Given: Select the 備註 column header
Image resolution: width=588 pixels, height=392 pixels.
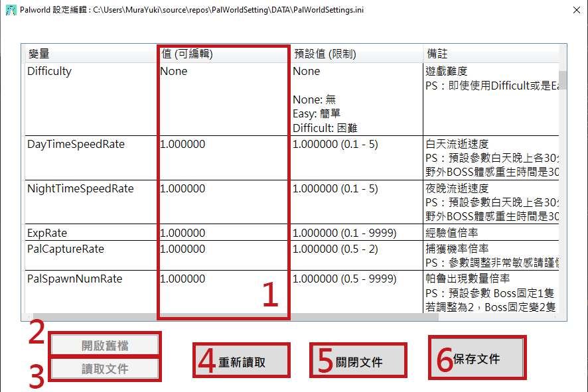Looking at the screenshot, I should click(x=491, y=54).
